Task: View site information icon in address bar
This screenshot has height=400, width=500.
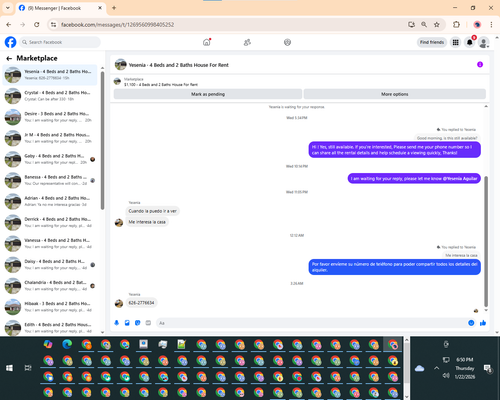Action: pos(53,24)
